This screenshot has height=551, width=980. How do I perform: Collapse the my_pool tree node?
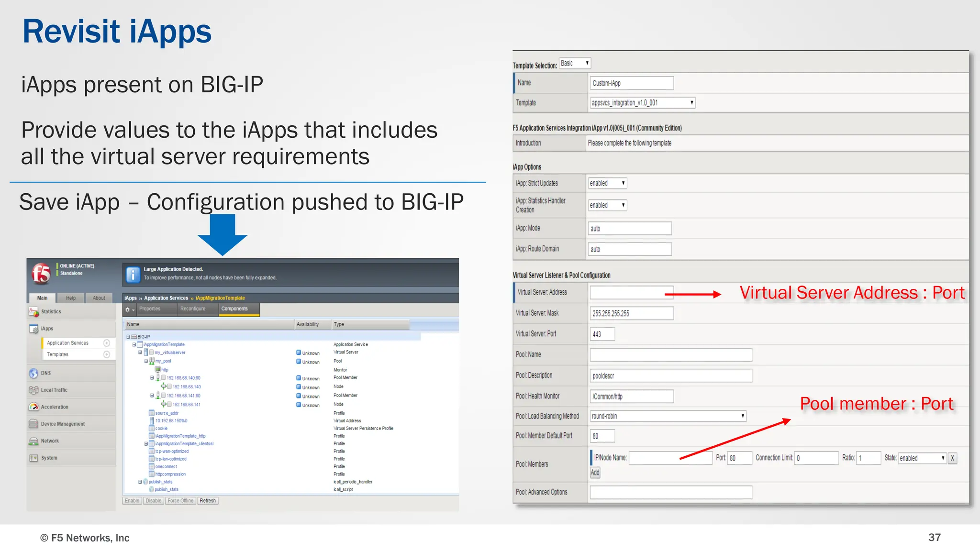coord(146,361)
